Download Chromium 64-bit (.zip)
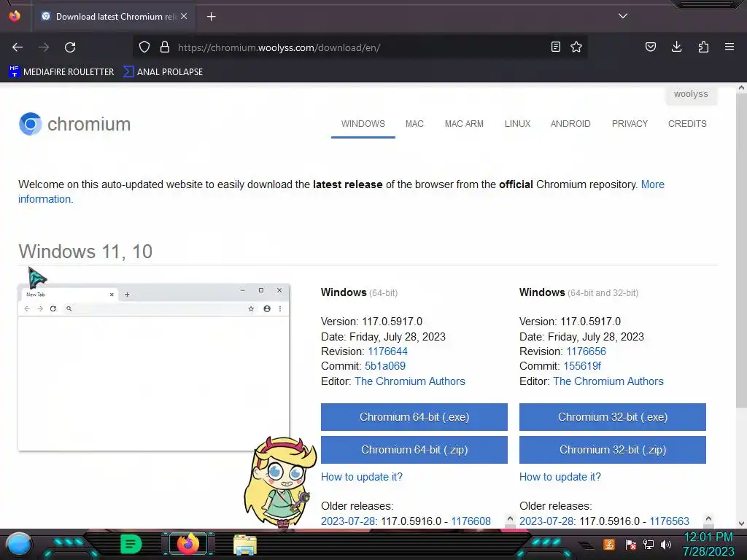747x560 pixels. [414, 450]
